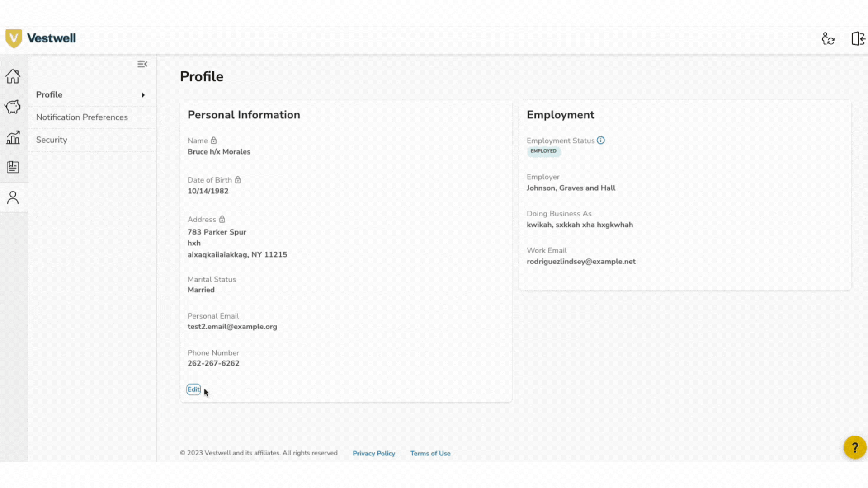Collapse the side menu panel
Viewport: 868px width, 488px height.
(x=142, y=64)
